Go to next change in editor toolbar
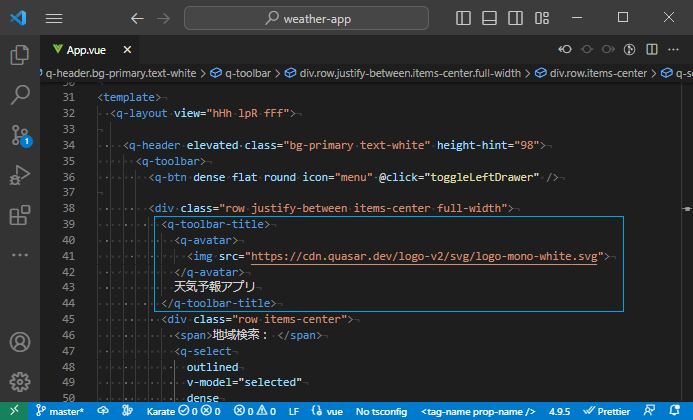Viewport: 693px width, 420px height. (608, 50)
